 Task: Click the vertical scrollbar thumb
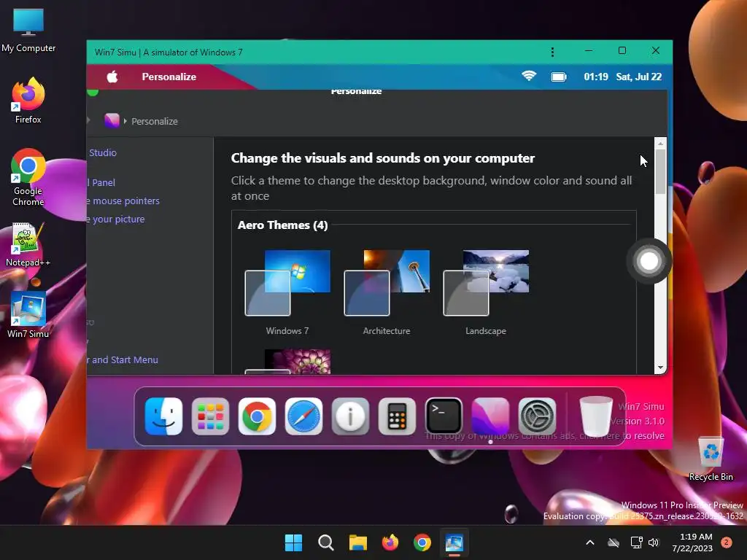click(660, 171)
